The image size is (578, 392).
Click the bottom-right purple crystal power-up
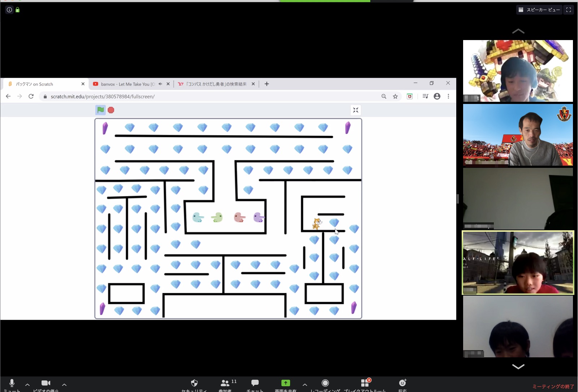[354, 308]
